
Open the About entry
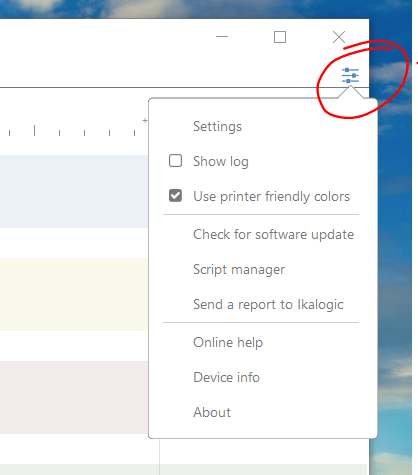pos(212,412)
